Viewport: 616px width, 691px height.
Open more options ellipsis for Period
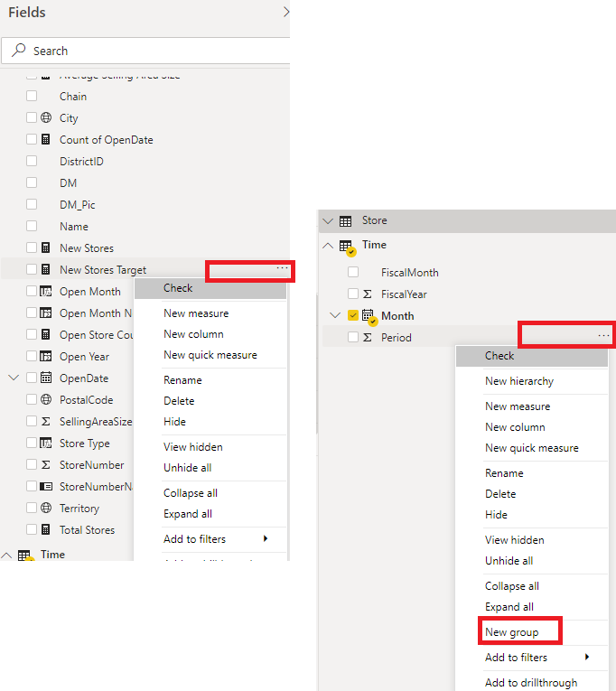[603, 336]
